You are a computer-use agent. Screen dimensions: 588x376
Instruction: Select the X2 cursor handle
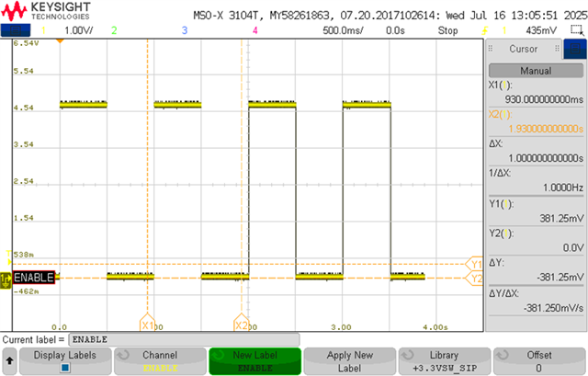pos(241,323)
